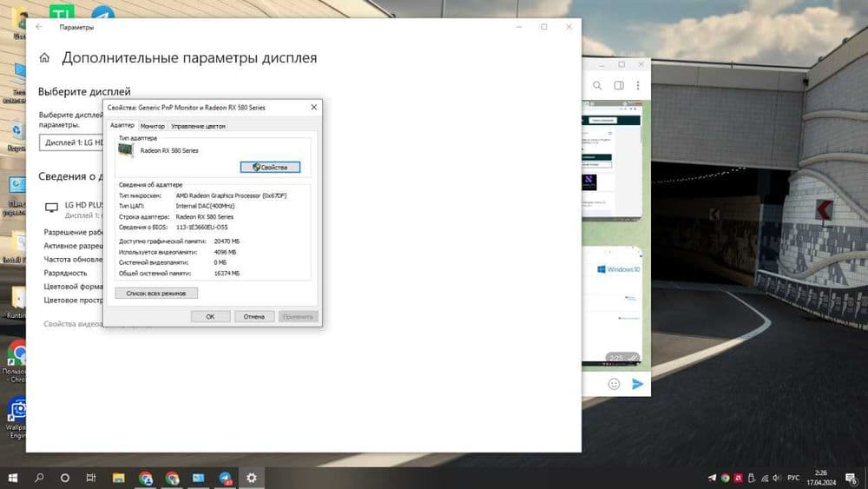Click the BIOS value 113-1E3660EU-O55
The height and width of the screenshot is (489, 868).
(201, 227)
